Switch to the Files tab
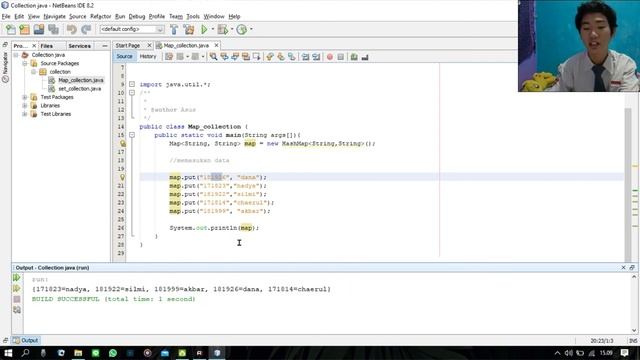This screenshot has width=640, height=360. [47, 46]
